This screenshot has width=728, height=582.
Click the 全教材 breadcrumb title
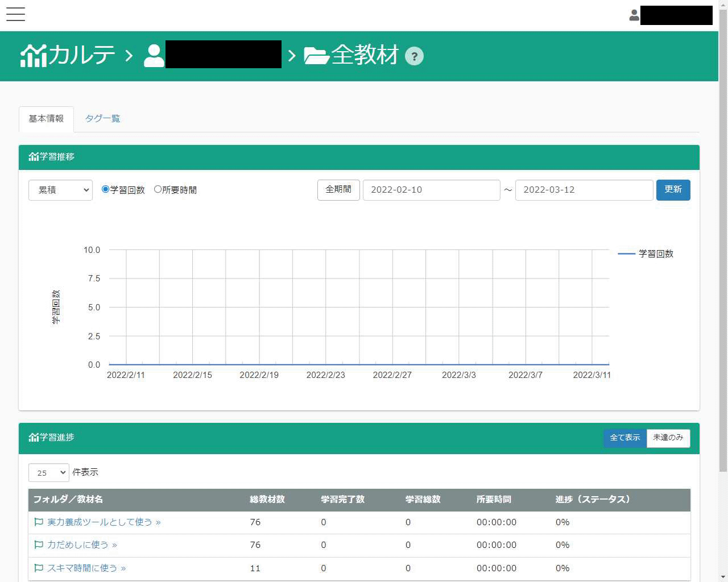pyautogui.click(x=365, y=56)
